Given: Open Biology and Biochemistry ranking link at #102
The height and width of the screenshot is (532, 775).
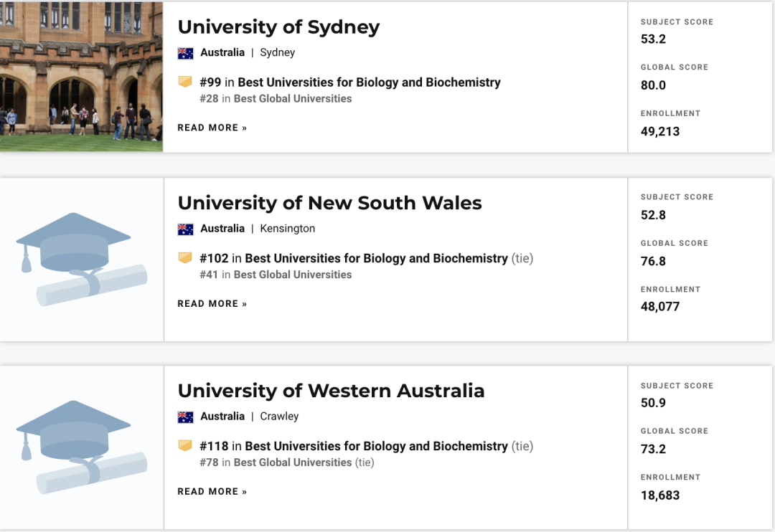Looking at the screenshot, I should pyautogui.click(x=377, y=258).
